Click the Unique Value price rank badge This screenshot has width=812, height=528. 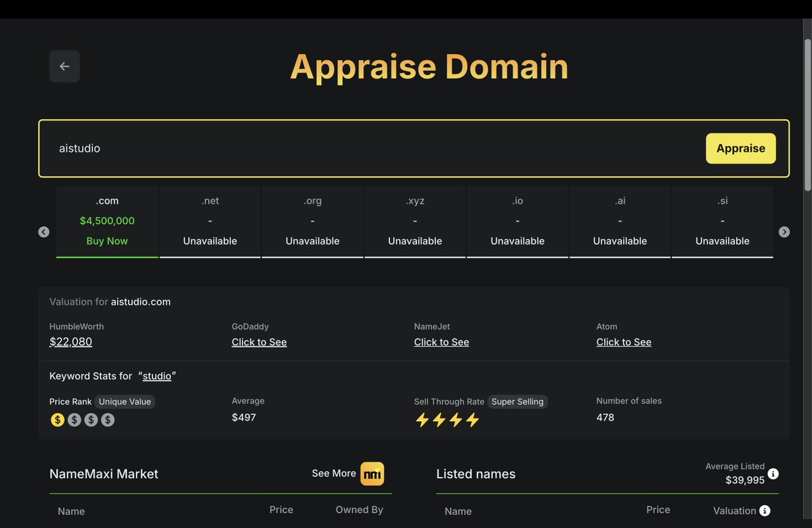(x=125, y=401)
